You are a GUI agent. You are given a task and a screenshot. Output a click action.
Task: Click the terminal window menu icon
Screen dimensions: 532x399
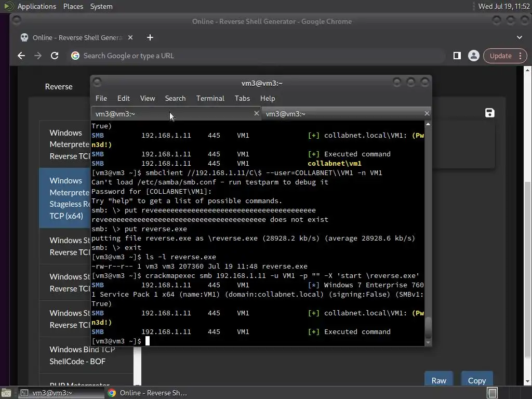(x=97, y=82)
